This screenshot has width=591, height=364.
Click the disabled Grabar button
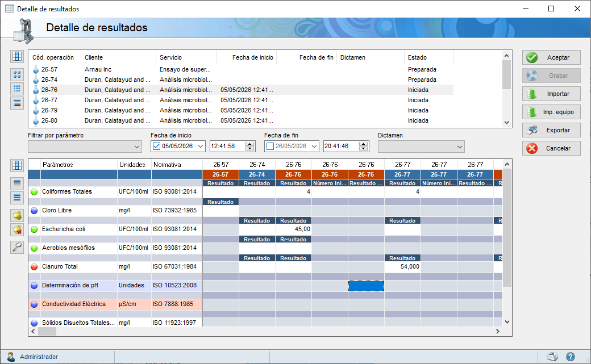pos(551,76)
